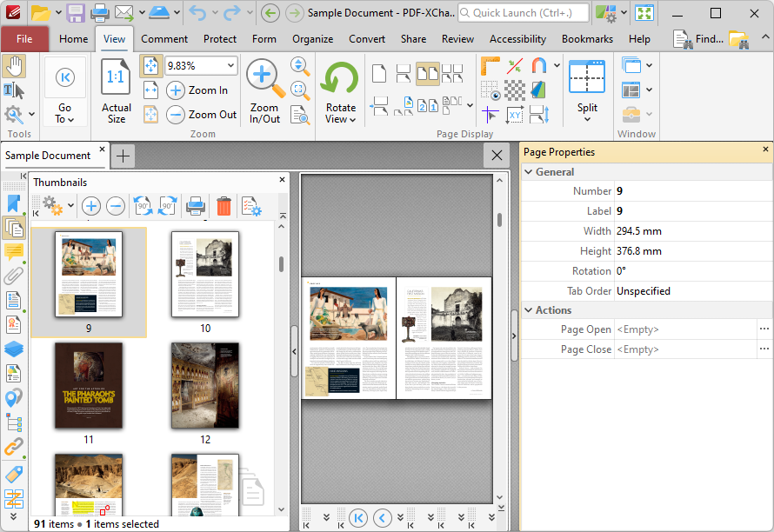774x532 pixels.
Task: Toggle guides display icon
Action: point(490,115)
